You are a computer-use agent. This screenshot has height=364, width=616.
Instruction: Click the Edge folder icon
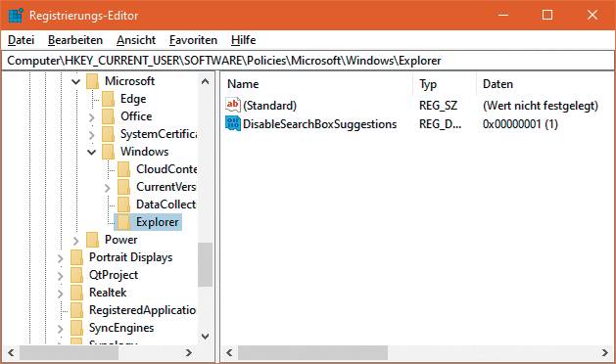coord(108,99)
